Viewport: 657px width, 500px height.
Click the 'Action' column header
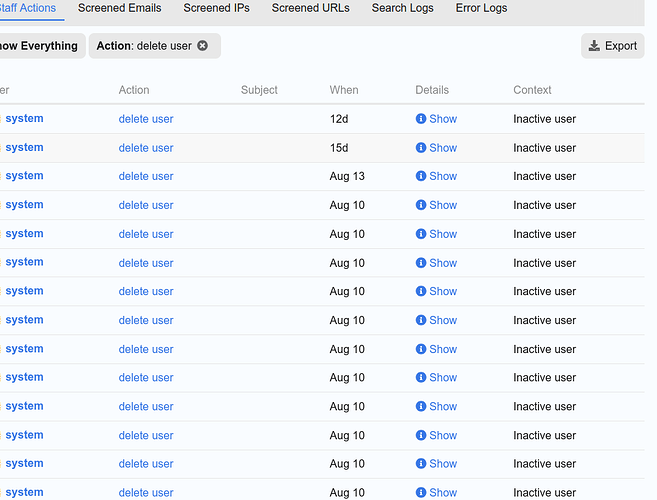click(x=134, y=90)
